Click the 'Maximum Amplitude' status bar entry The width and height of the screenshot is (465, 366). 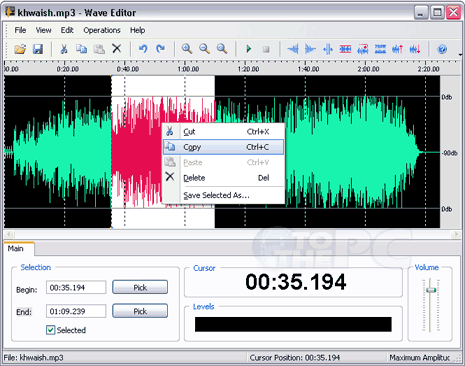[420, 358]
